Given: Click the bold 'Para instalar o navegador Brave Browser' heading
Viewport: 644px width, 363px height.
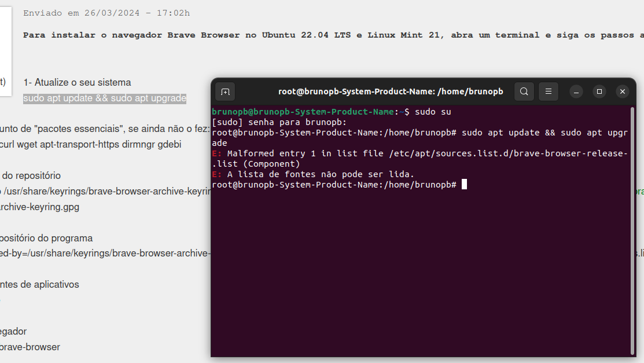Looking at the screenshot, I should click(333, 35).
